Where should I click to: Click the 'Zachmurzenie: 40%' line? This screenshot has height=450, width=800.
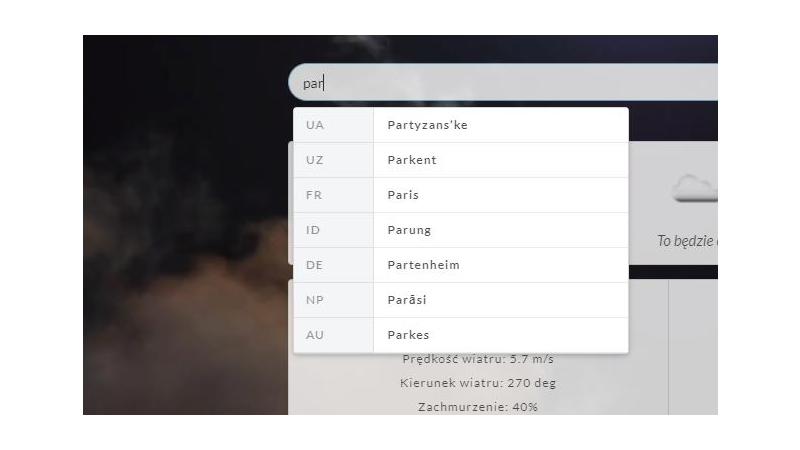tap(478, 407)
